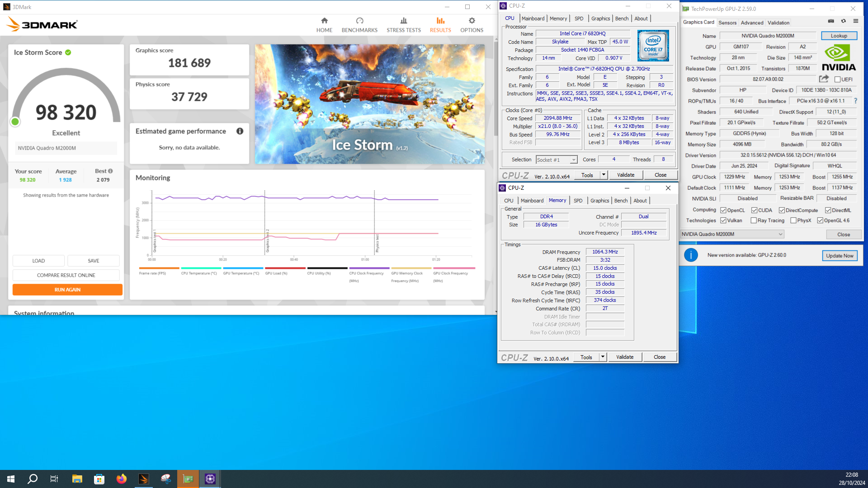
Task: Open Task View on taskbar
Action: pos(54,479)
